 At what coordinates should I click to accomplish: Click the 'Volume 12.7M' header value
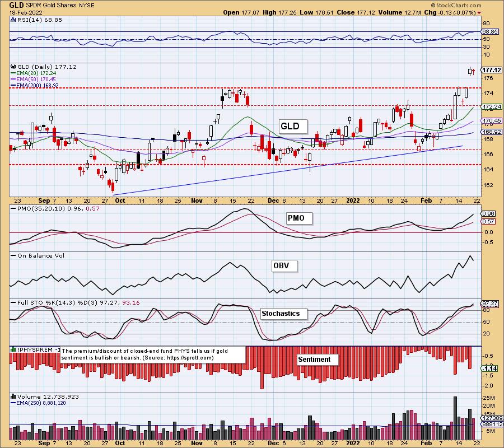399,12
